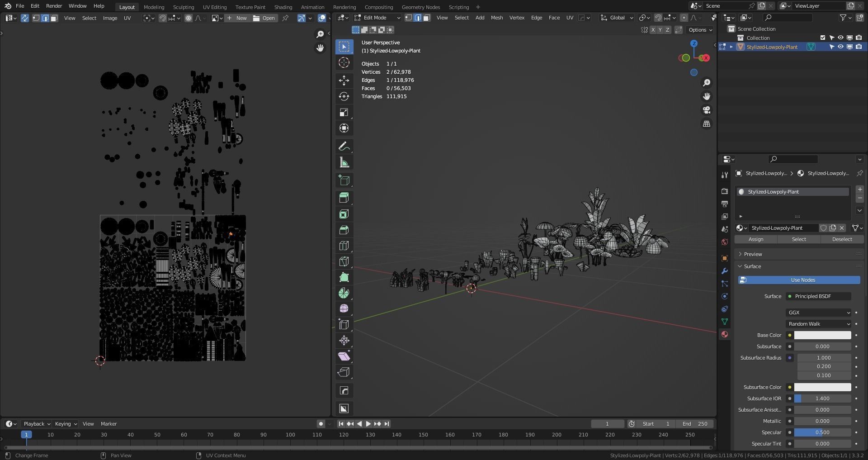Click the Deselect material button

pos(842,239)
